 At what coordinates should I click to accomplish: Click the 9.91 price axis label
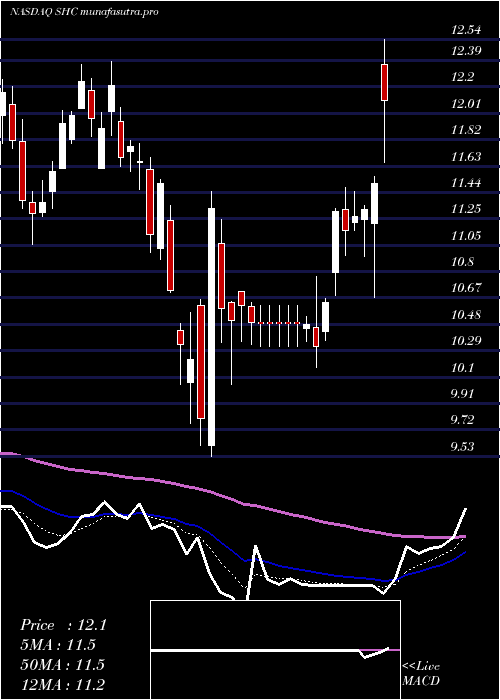coord(463,394)
